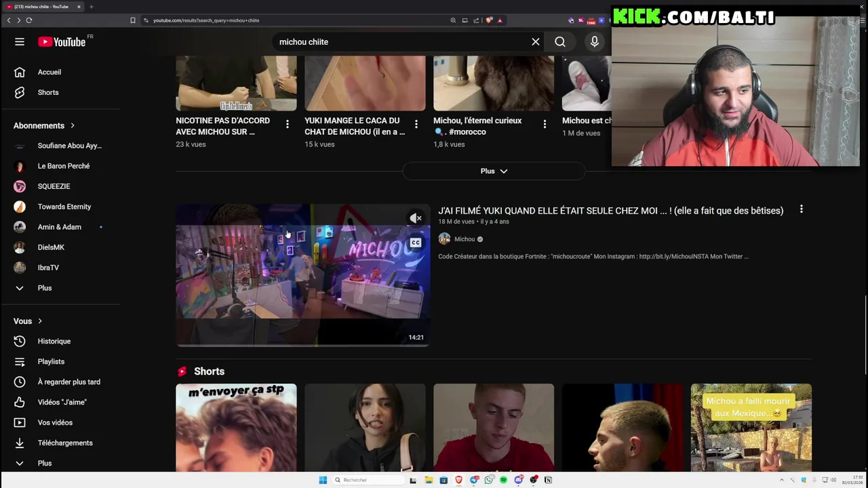Show more results with the Plus button
Screen dimensions: 868x488
pos(494,171)
